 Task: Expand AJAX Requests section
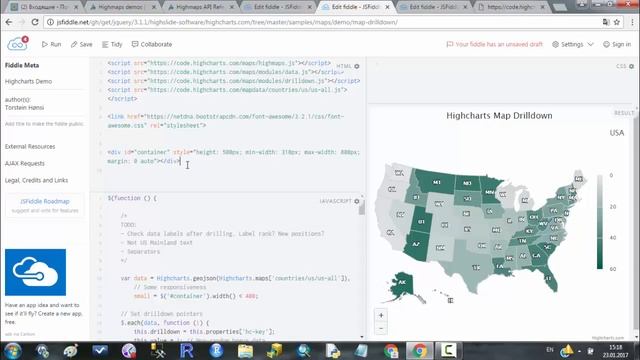click(25, 163)
